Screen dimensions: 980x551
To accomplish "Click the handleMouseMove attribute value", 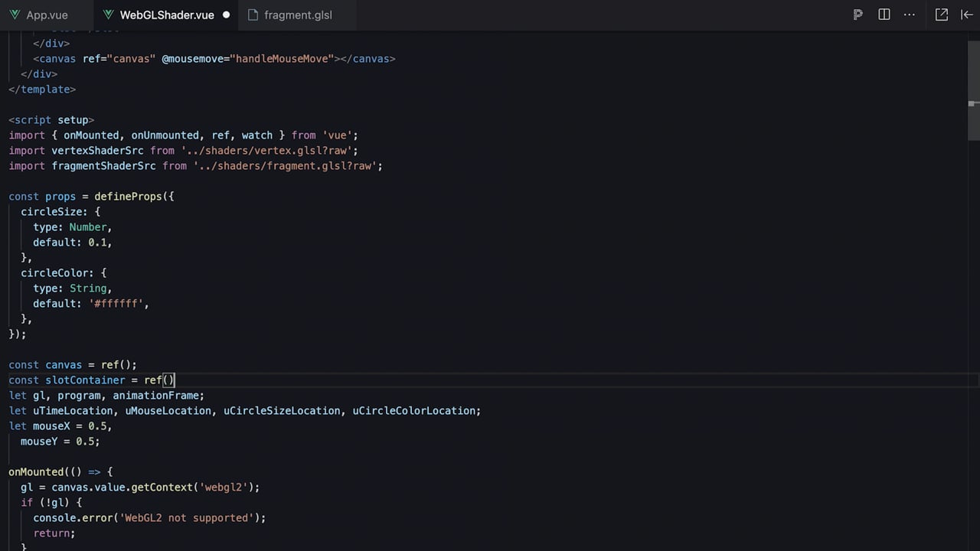I will click(282, 59).
